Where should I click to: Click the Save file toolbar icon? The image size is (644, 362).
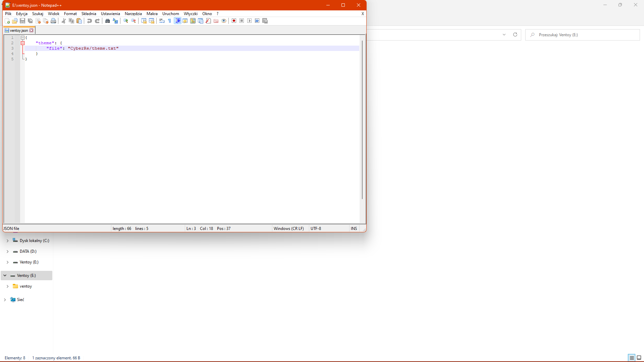coord(22,21)
